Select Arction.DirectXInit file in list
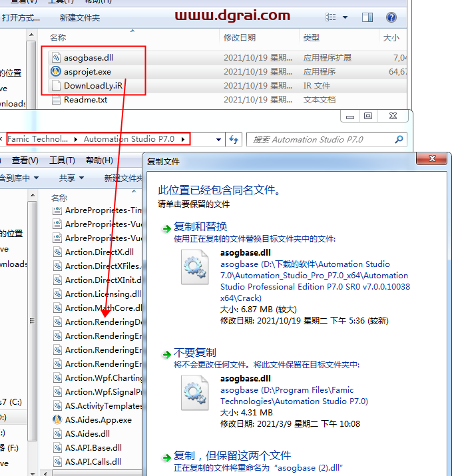 pyautogui.click(x=103, y=280)
